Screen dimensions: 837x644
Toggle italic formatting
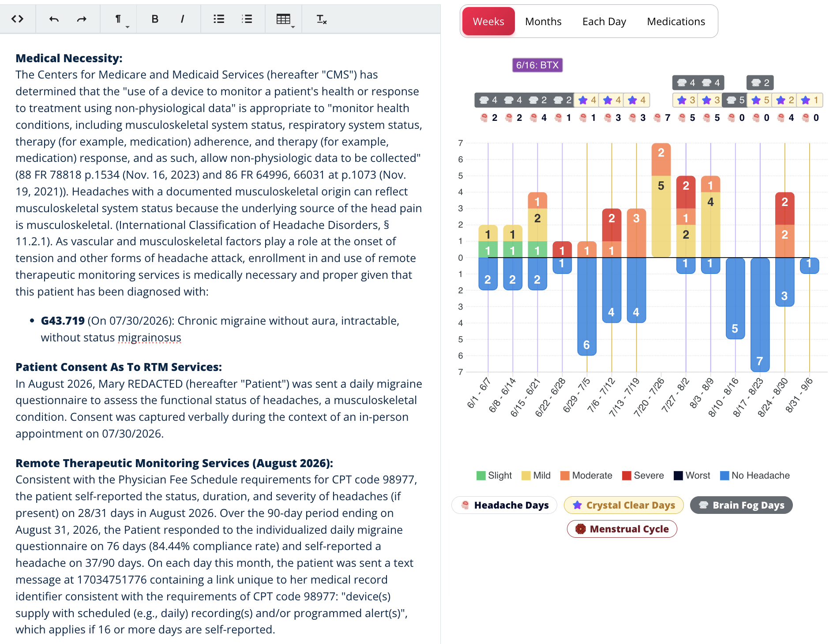pos(182,19)
